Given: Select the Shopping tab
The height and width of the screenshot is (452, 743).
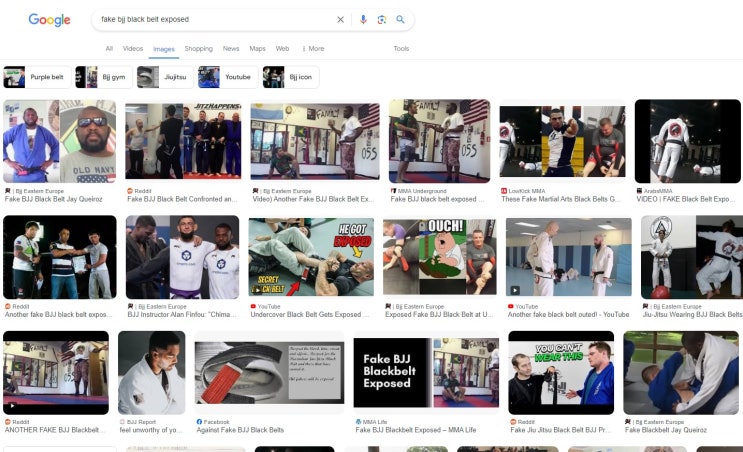Looking at the screenshot, I should [199, 48].
